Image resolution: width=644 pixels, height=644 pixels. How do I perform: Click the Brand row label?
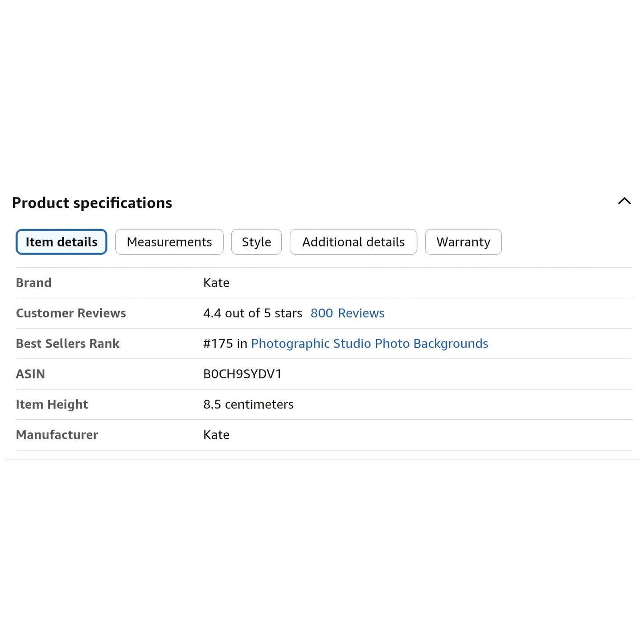(x=34, y=283)
